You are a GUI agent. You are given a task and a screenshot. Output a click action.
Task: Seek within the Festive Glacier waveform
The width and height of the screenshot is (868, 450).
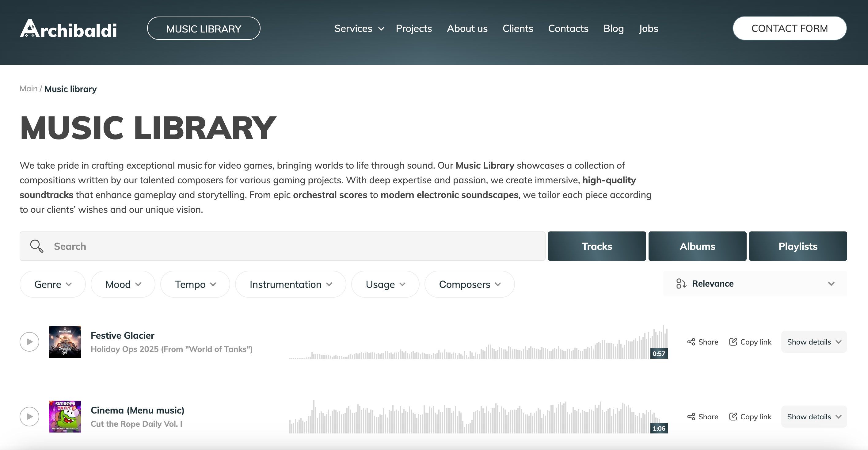478,342
